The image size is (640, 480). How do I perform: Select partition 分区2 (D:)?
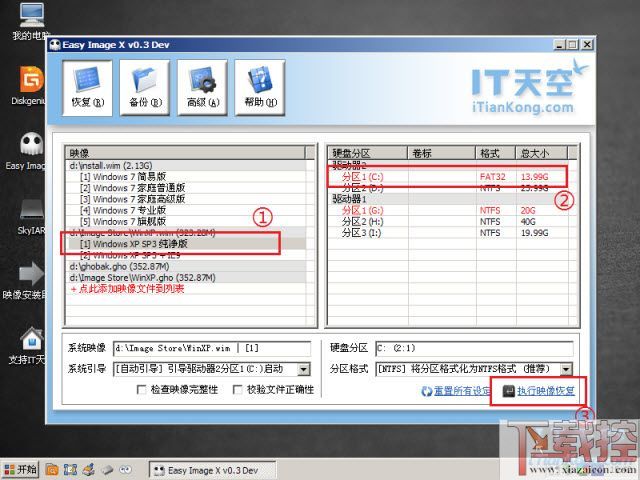(x=362, y=188)
